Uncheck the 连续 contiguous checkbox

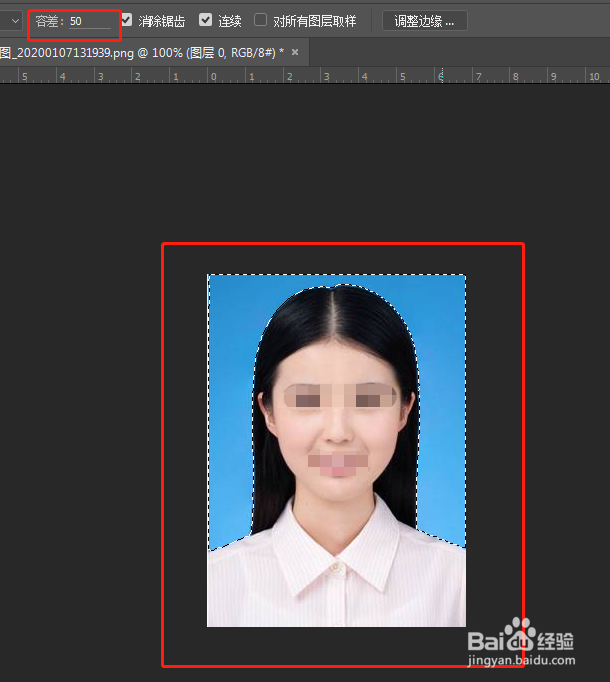pos(205,20)
